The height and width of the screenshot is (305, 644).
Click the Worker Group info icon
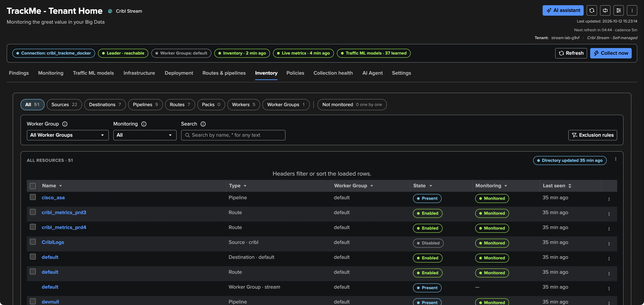[65, 124]
